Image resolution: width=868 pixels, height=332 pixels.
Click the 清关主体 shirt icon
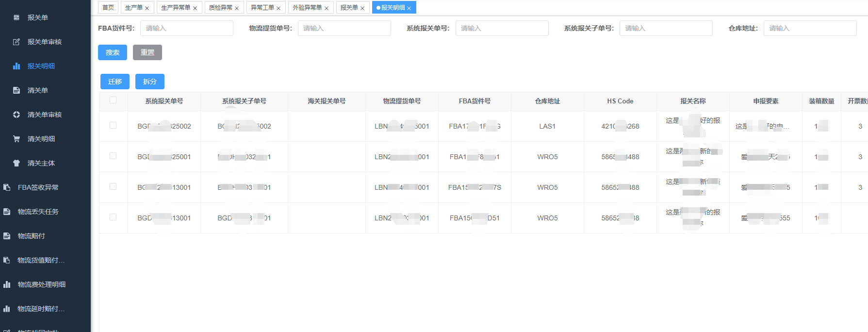pyautogui.click(x=16, y=163)
